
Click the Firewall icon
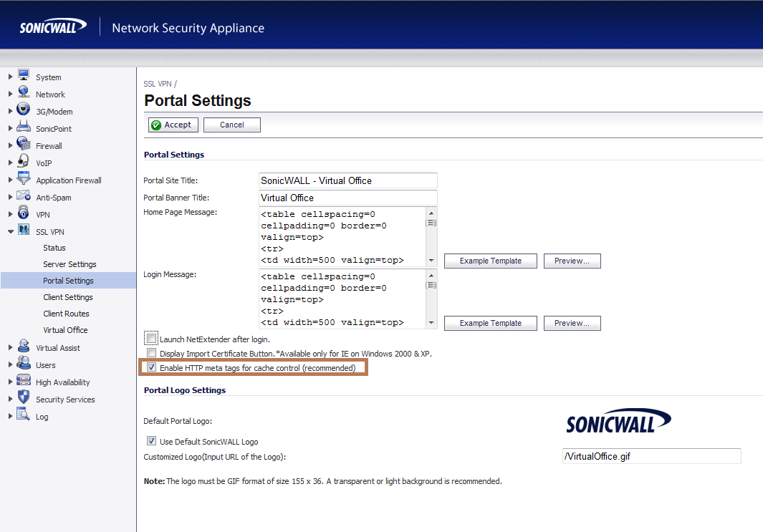pos(24,143)
